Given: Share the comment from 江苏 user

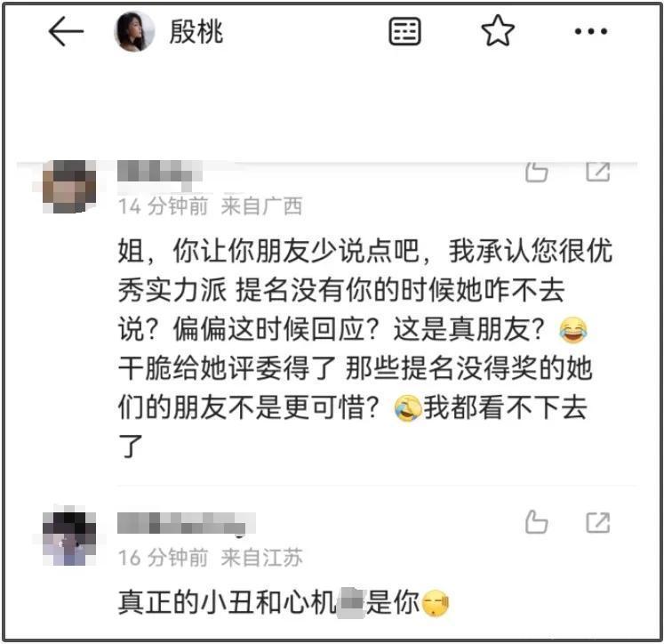Looking at the screenshot, I should (x=598, y=522).
